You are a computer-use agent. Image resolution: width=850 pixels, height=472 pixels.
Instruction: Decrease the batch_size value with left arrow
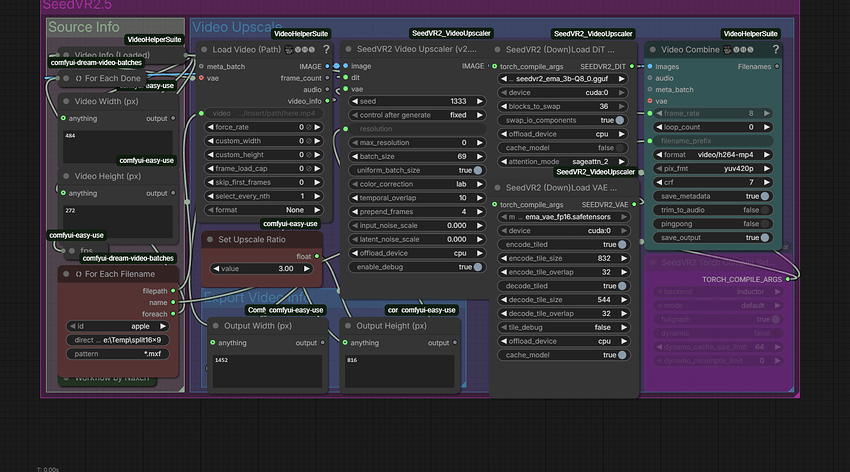point(351,156)
